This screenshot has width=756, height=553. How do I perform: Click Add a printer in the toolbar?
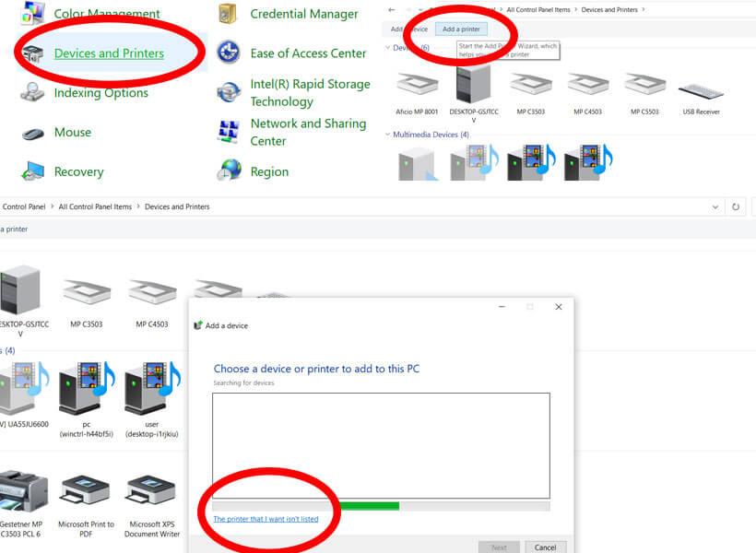click(461, 29)
